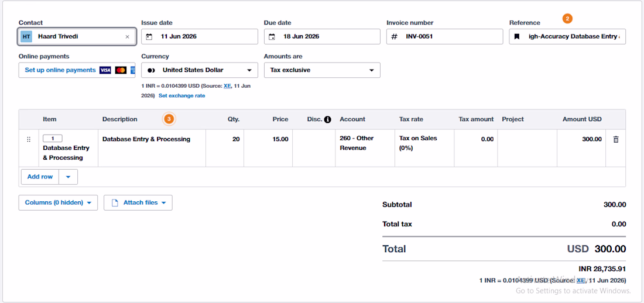Click the Add row button
The height and width of the screenshot is (303, 644).
(40, 177)
